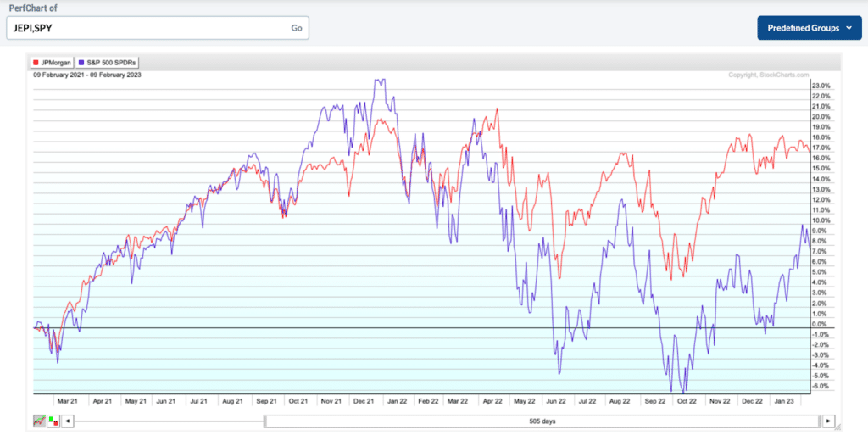Viewport: 868px width, 435px height.
Task: Click the Go button
Action: 297,28
